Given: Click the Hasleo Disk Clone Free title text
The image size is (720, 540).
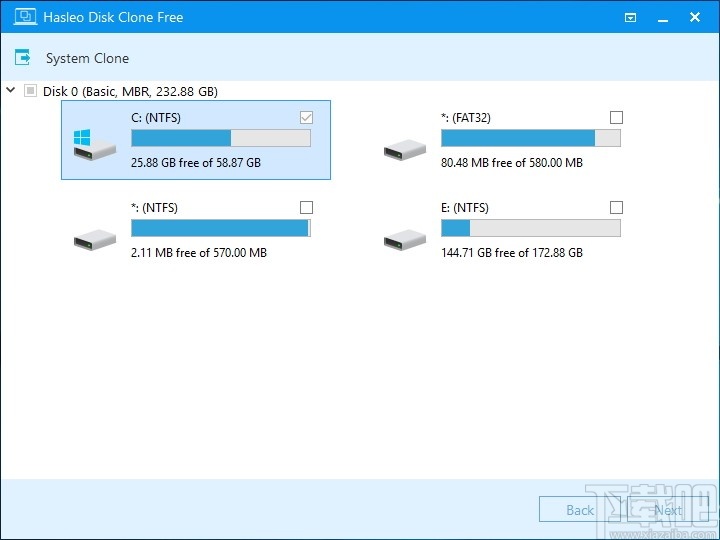Looking at the screenshot, I should tap(113, 17).
